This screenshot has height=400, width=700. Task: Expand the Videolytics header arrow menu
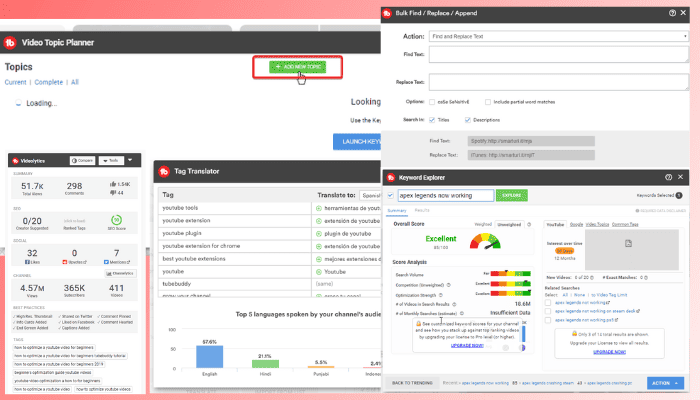(130, 160)
